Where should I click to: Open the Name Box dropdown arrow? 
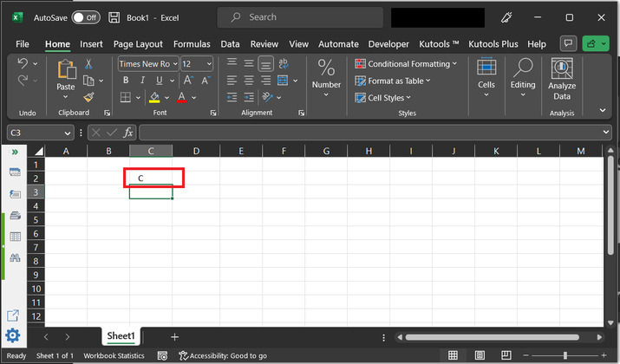pos(68,133)
